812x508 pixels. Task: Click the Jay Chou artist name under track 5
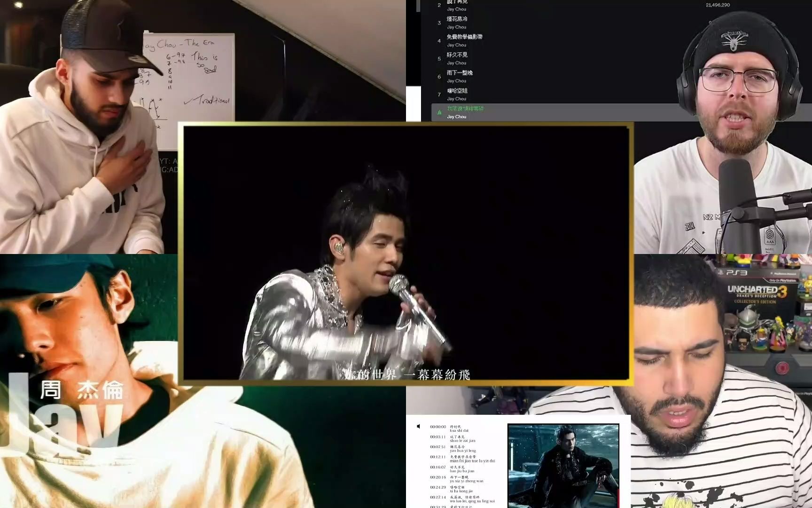point(456,63)
